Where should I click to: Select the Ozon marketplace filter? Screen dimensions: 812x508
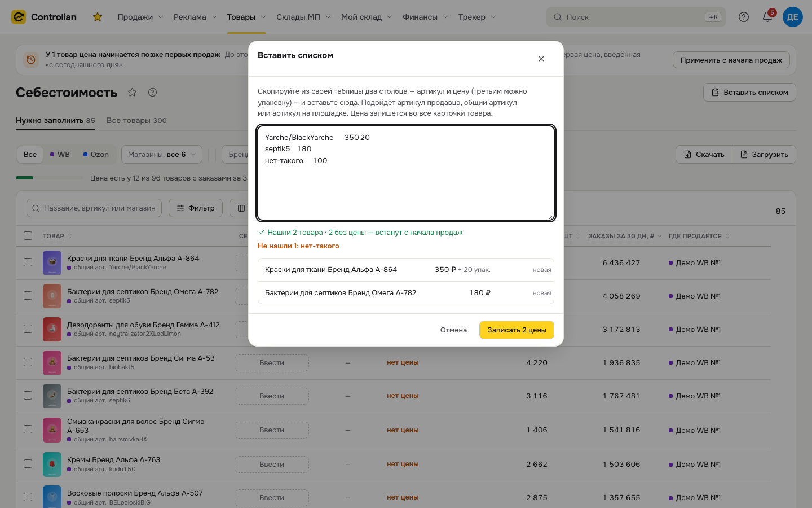coord(96,154)
